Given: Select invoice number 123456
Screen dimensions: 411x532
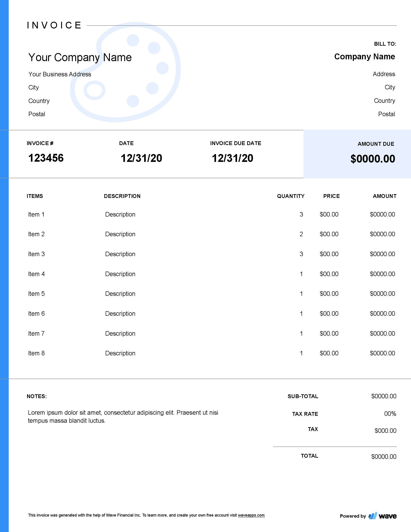Looking at the screenshot, I should click(x=46, y=158).
